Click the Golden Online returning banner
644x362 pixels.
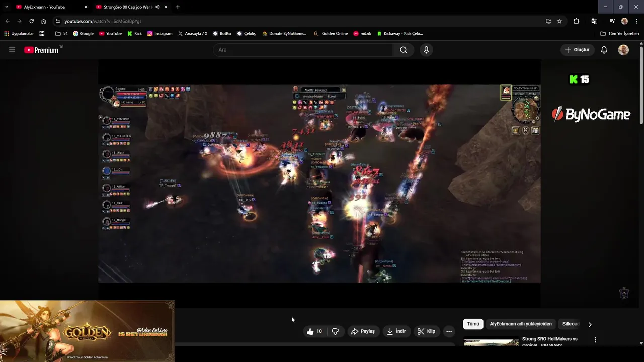(87, 331)
